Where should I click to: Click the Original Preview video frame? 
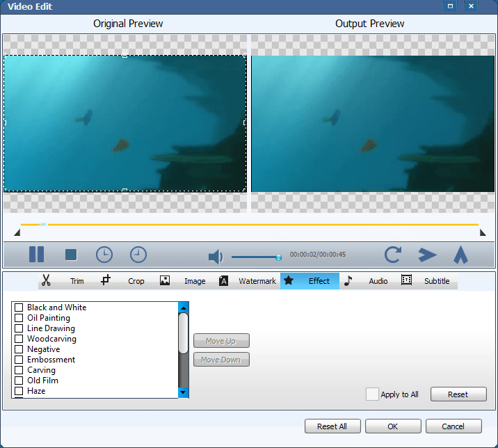[124, 124]
